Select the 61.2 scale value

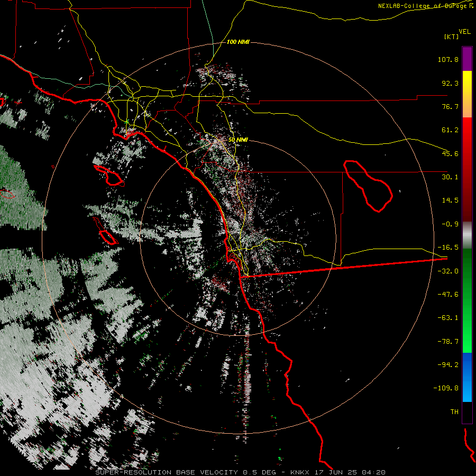coord(450,130)
